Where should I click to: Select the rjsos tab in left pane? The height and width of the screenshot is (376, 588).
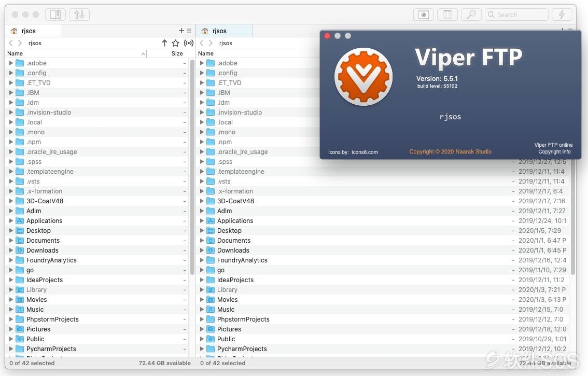point(33,31)
